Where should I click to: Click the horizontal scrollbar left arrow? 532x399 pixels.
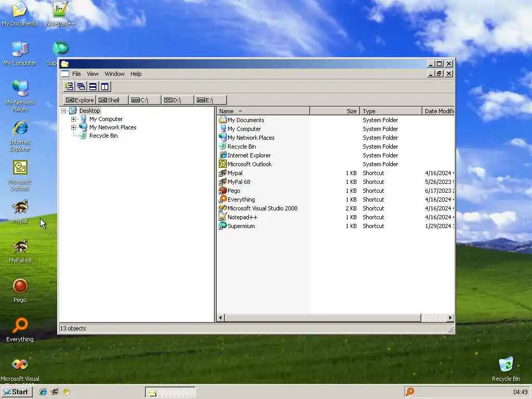[x=221, y=318]
